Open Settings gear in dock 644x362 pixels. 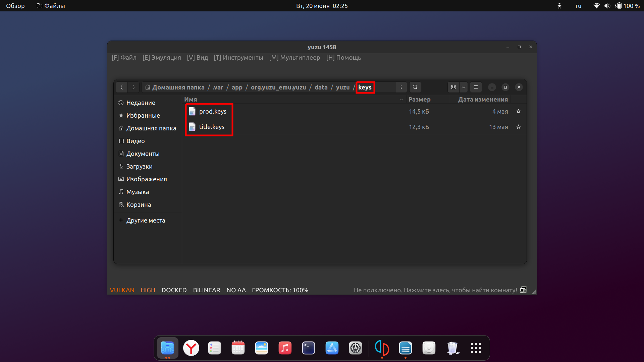(x=356, y=348)
